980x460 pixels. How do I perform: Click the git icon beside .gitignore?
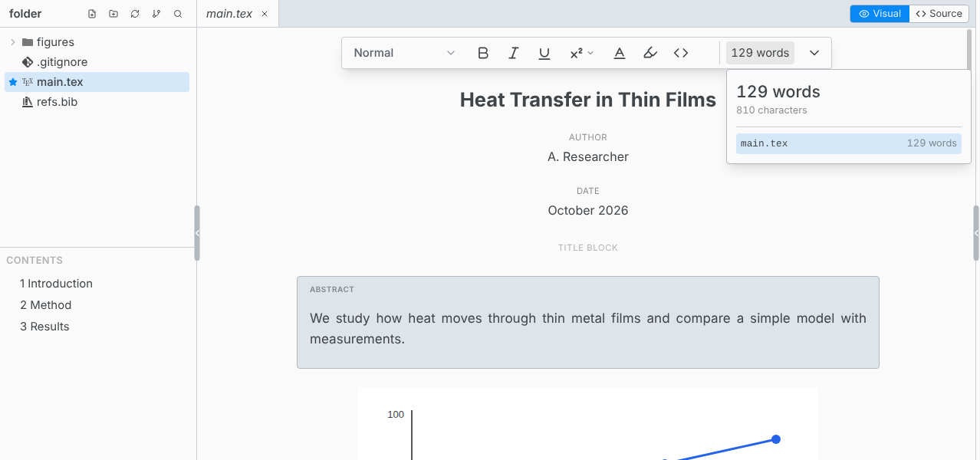pos(28,62)
